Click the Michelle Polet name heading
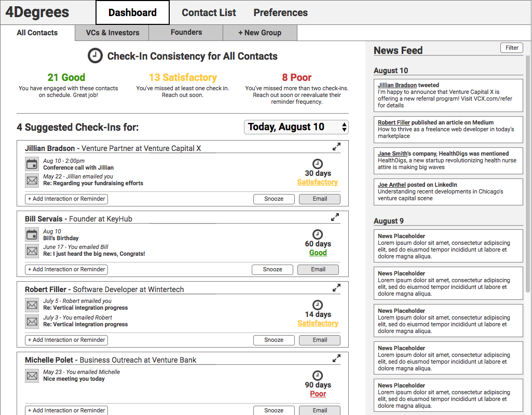This screenshot has height=415, width=532. click(x=49, y=360)
